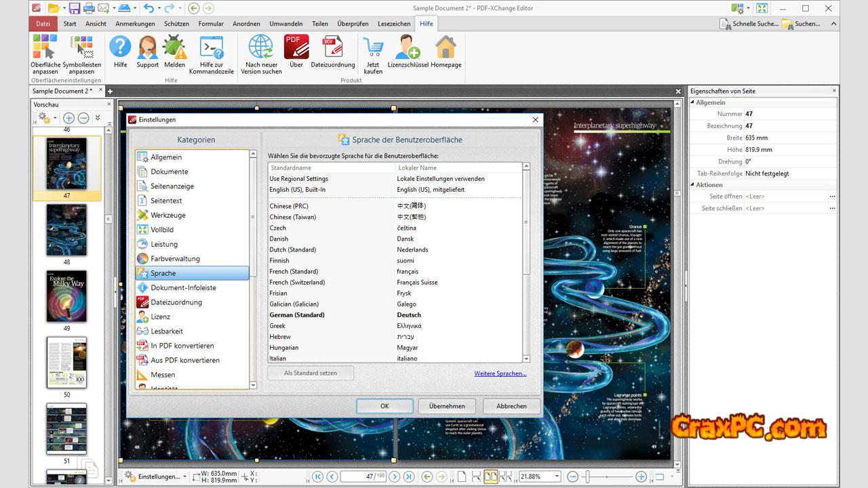Open the 21.88% zoom level dropdown
Viewport: 868px width, 488px height.
pyautogui.click(x=556, y=476)
